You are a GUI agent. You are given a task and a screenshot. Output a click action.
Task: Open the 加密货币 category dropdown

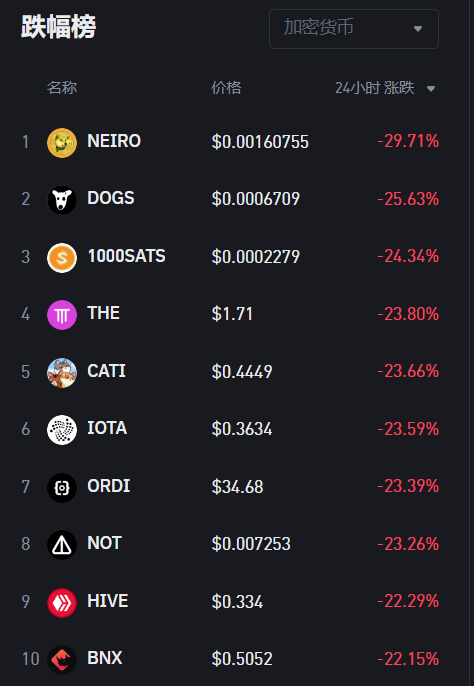coord(354,29)
